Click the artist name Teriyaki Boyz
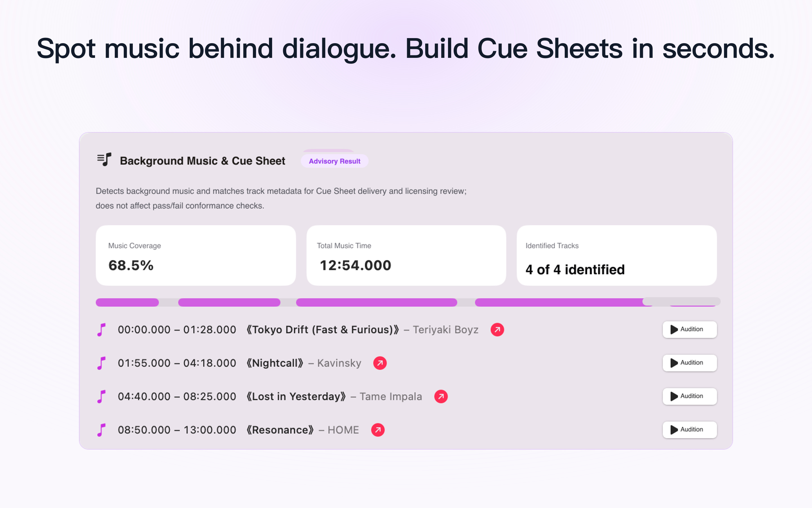The image size is (812, 508). click(445, 330)
